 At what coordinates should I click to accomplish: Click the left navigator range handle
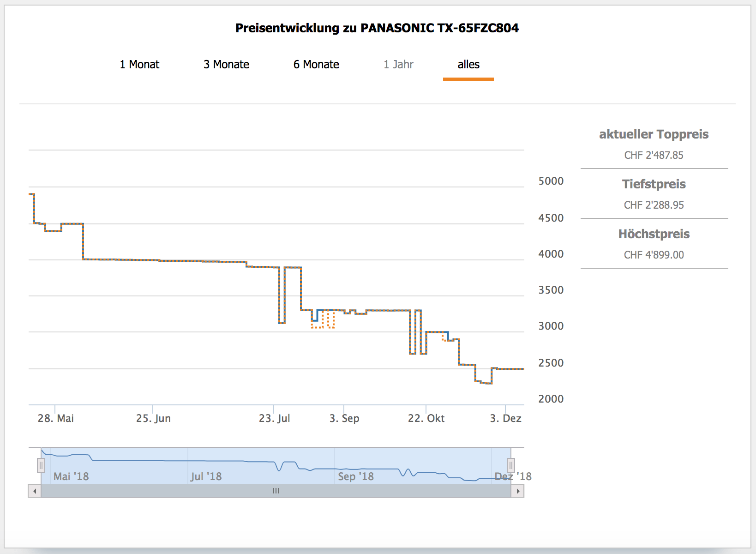pos(41,465)
